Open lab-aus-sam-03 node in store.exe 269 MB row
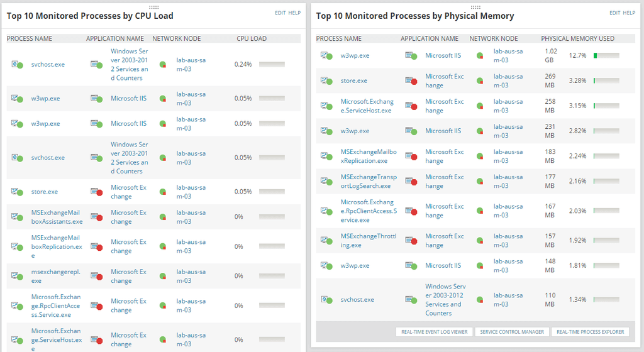Viewport: 644px width, 352px height. pyautogui.click(x=508, y=81)
